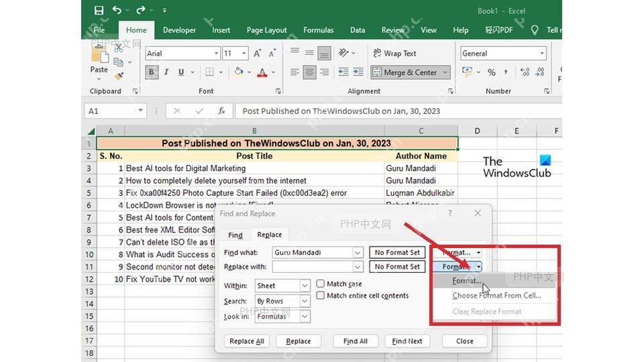644x362 pixels.
Task: Click the Align Right icon
Action: point(325,72)
